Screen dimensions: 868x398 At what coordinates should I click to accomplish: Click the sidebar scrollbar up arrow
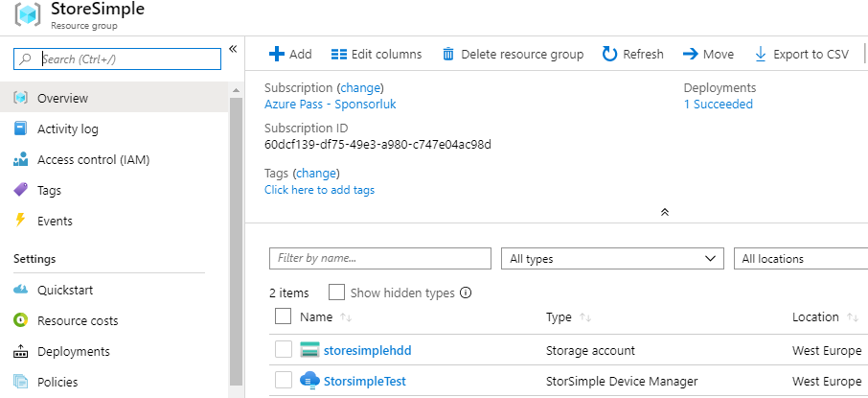pyautogui.click(x=236, y=90)
